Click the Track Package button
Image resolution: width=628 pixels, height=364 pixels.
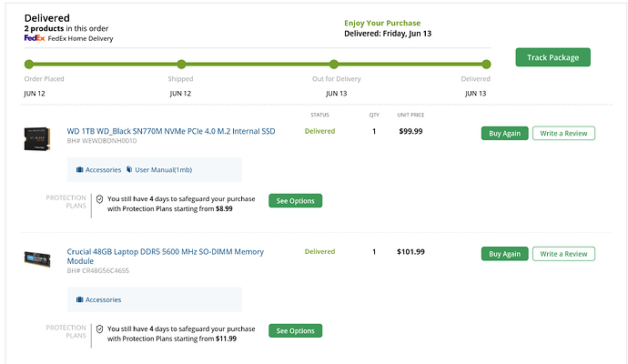click(552, 57)
